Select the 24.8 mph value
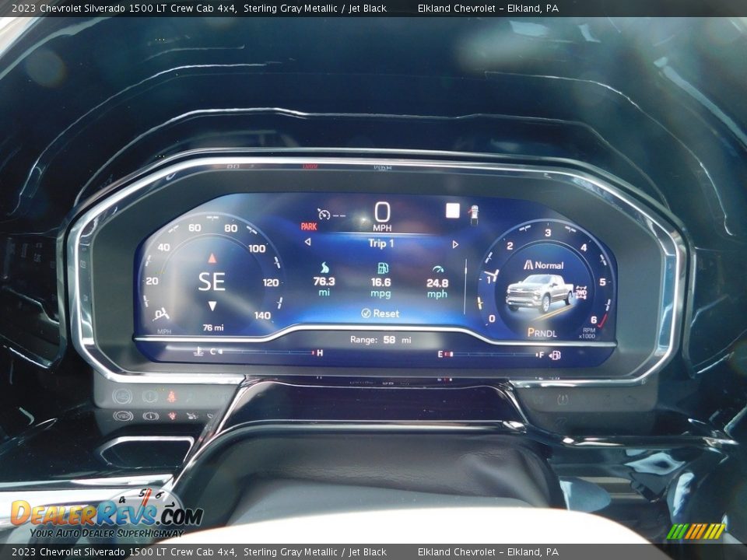 pyautogui.click(x=437, y=289)
